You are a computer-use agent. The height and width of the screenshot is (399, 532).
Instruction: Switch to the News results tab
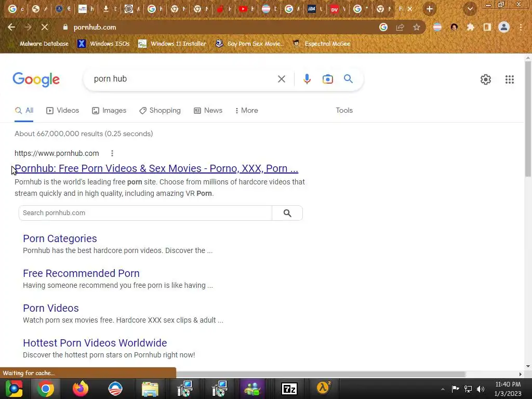tap(208, 111)
